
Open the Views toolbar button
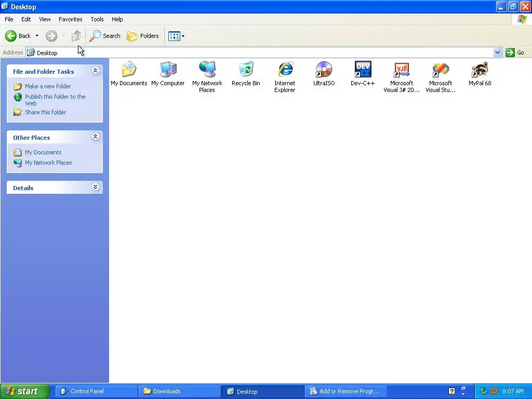(174, 36)
